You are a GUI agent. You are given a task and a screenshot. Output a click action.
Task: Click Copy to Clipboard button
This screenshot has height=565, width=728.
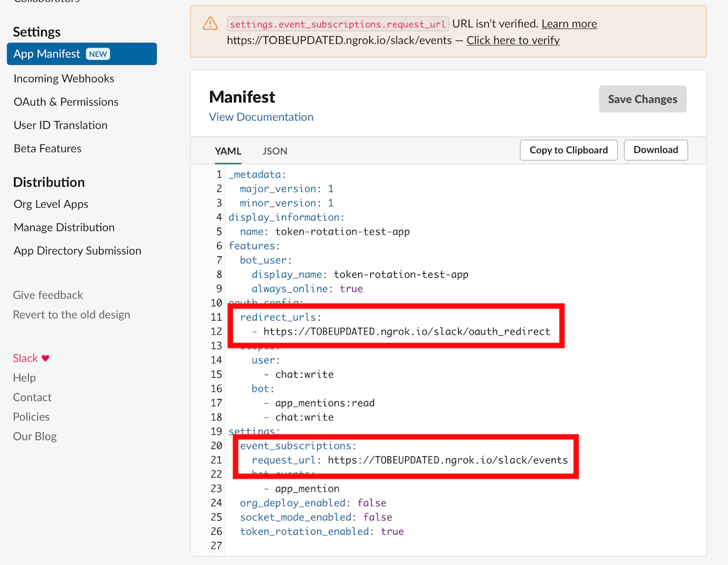pos(569,150)
